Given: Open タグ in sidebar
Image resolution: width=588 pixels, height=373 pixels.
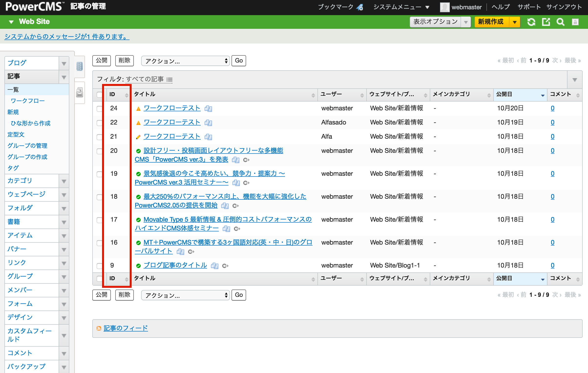Looking at the screenshot, I should tap(13, 168).
